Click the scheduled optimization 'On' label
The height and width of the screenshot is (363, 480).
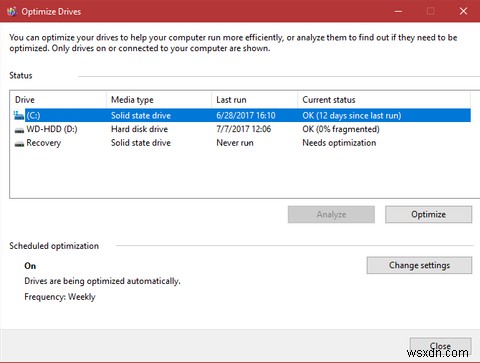pos(30,266)
